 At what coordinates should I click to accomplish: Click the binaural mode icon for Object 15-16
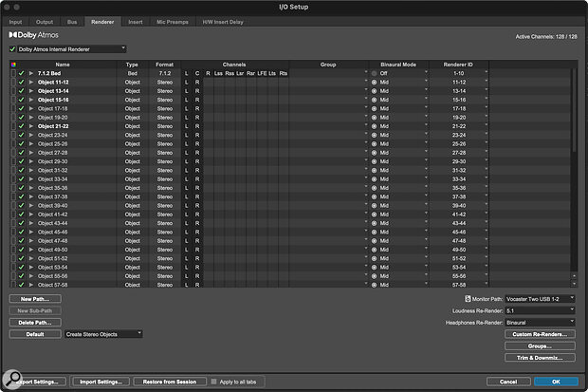(x=374, y=100)
